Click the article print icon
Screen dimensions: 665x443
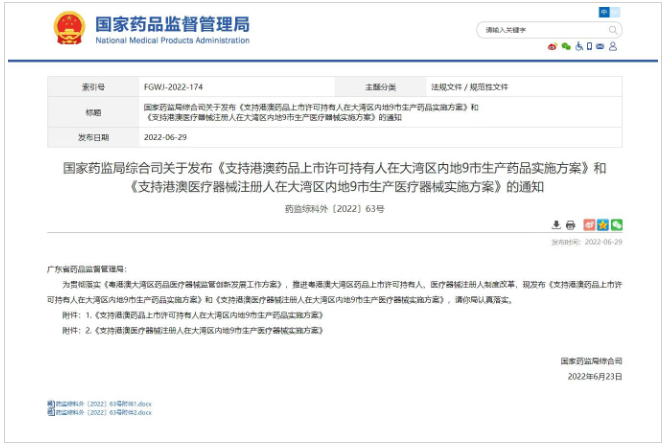[x=570, y=225]
